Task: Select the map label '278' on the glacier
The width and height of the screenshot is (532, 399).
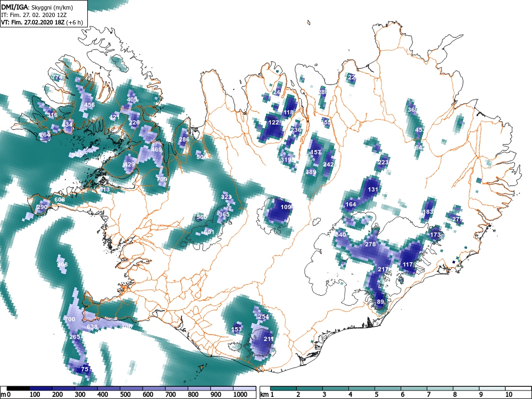Action: [370, 244]
